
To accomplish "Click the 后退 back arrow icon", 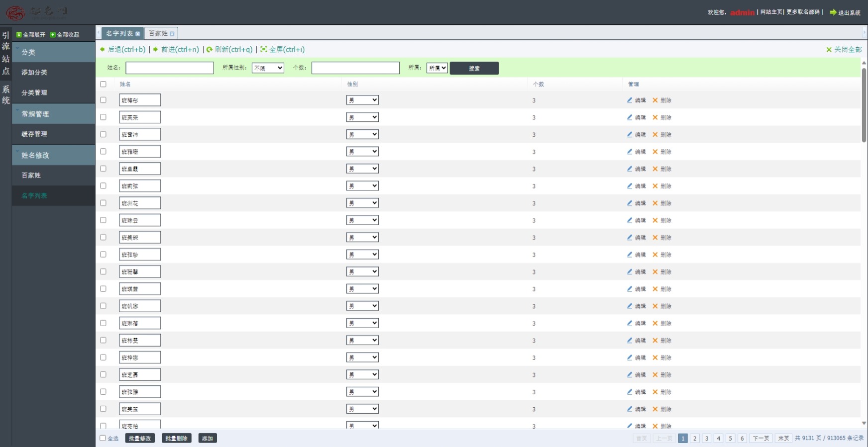I will (x=103, y=49).
